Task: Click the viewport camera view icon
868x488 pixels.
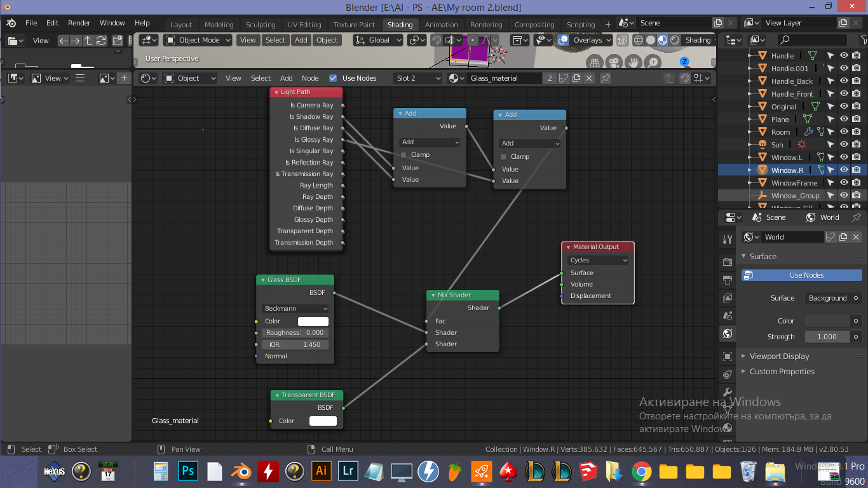Action: point(613,62)
